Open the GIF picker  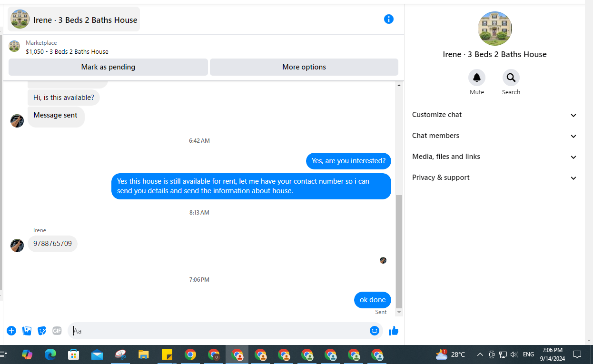(57, 331)
